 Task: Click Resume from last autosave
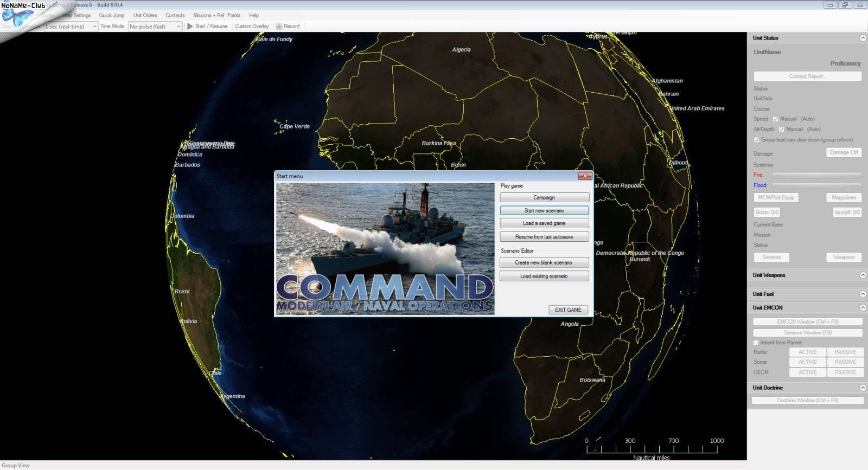coord(544,237)
